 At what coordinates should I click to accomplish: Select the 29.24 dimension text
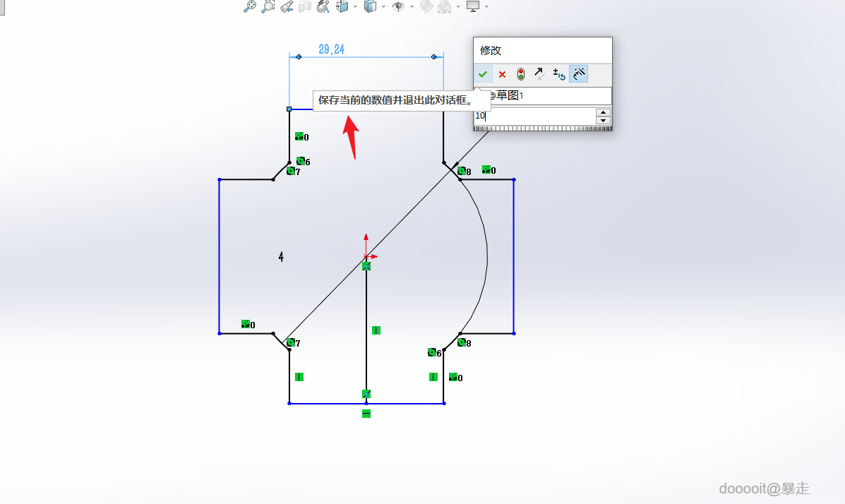click(331, 49)
